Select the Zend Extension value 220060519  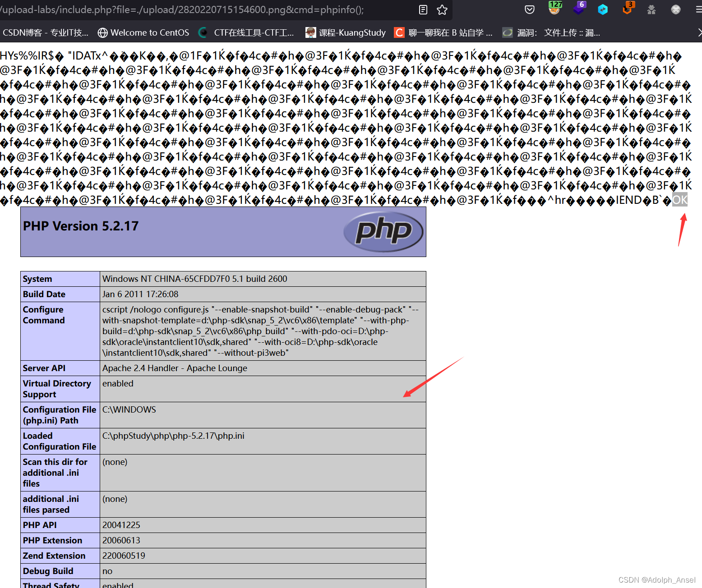124,556
